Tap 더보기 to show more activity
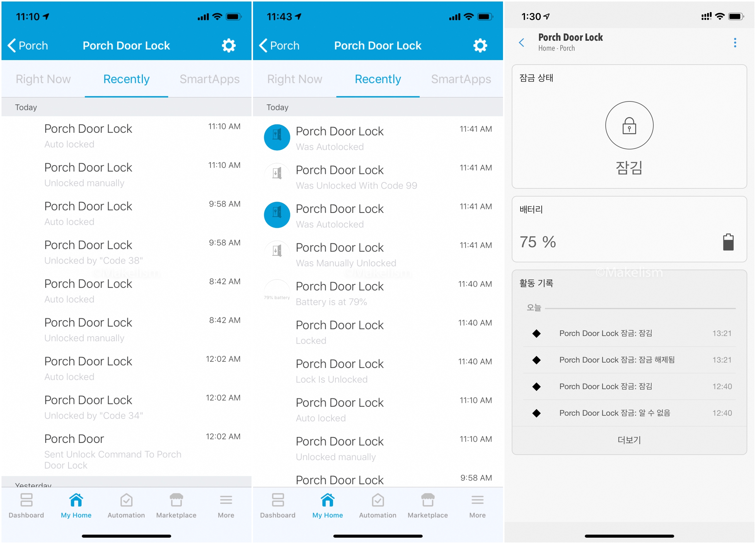The height and width of the screenshot is (544, 756). [x=629, y=440]
